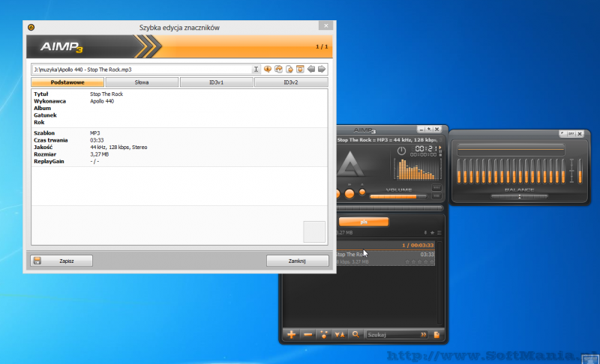Click the spectrum visualization in the player
This screenshot has height=364, width=600.
coord(417,169)
